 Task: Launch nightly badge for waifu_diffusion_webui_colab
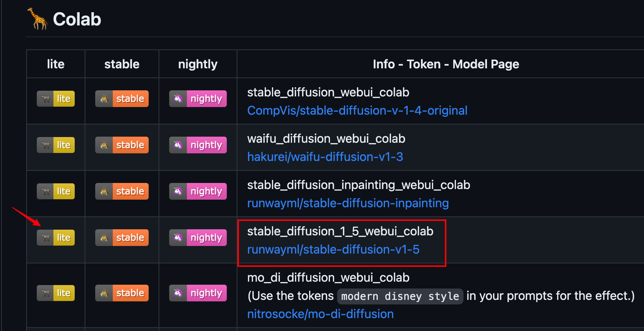click(198, 145)
